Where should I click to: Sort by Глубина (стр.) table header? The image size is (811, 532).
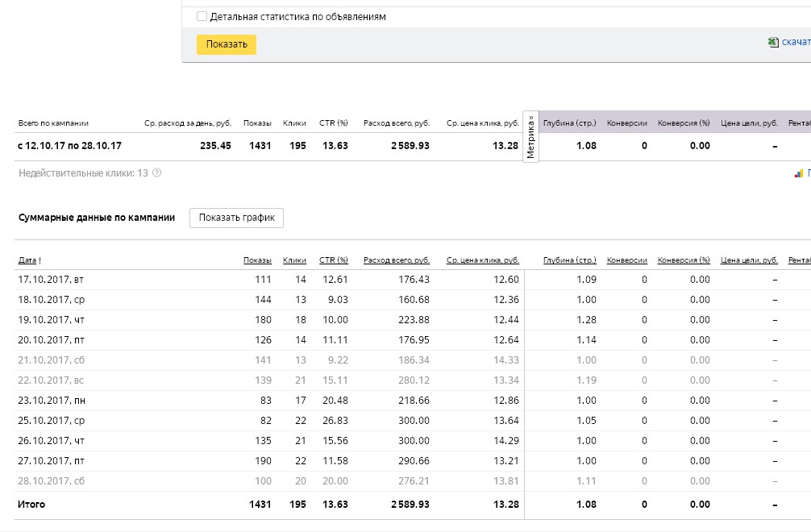[569, 260]
